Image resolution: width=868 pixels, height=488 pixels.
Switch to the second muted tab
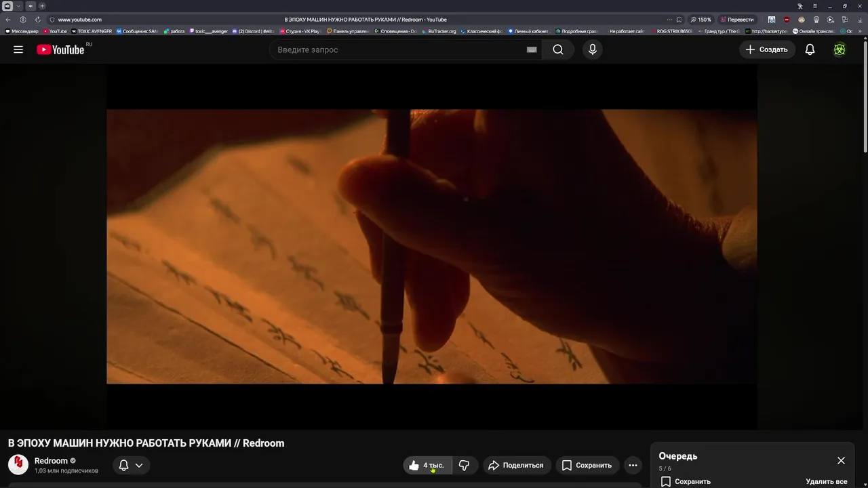[x=30, y=6]
